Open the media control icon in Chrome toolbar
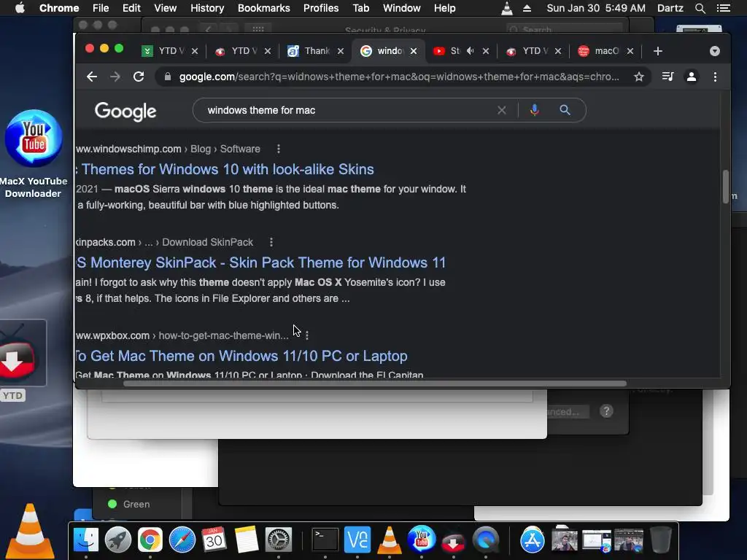Image resolution: width=747 pixels, height=560 pixels. tap(668, 77)
